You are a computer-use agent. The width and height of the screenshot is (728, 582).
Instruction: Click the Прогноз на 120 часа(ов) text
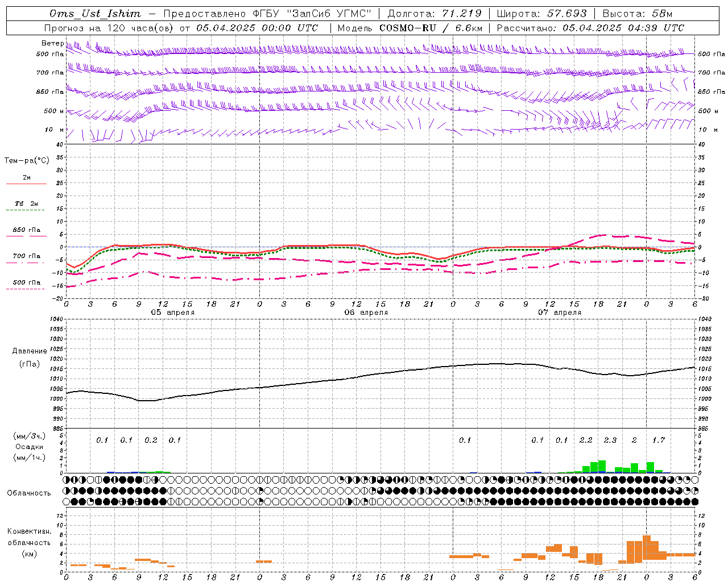tap(110, 28)
